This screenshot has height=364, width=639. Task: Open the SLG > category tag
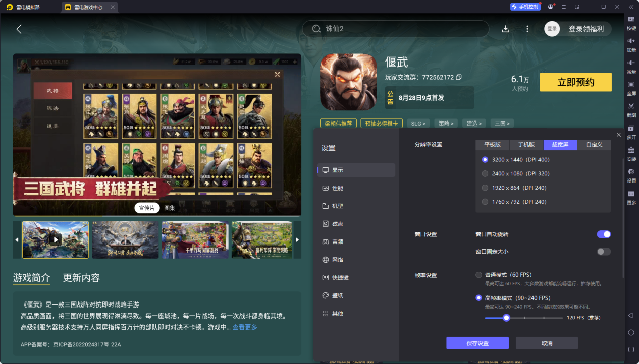[418, 123]
